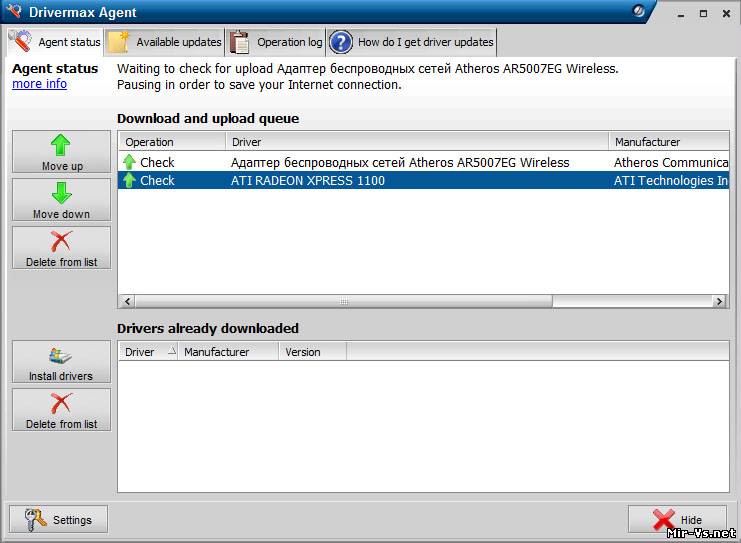Screen dimensions: 741x543
Task: Click the red X Delete from list icon beside the queue
Action: pyautogui.click(x=61, y=242)
